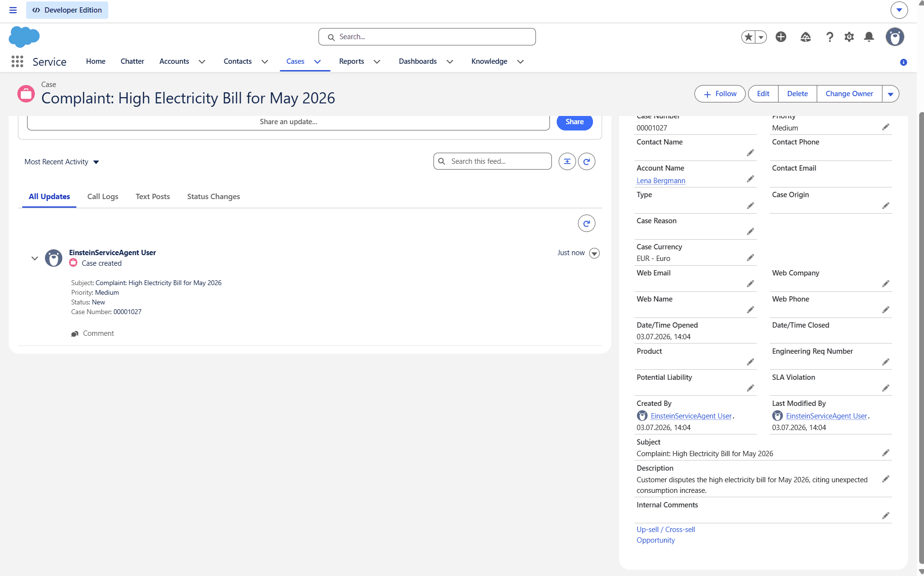This screenshot has height=576, width=924.
Task: Edit the Contact Name field pencil
Action: pos(750,153)
